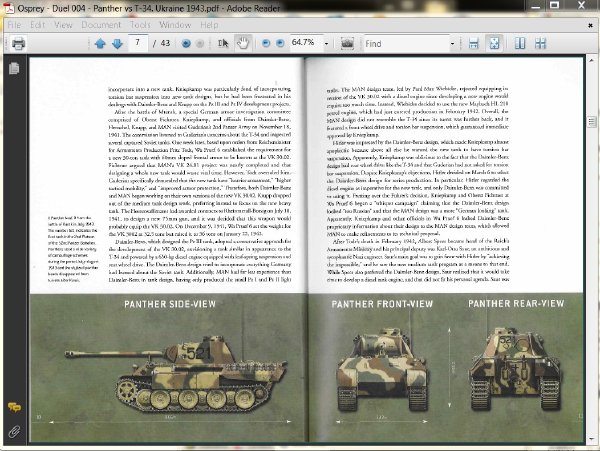
Task: Click the Panther side-view tank illustration
Action: (176, 374)
